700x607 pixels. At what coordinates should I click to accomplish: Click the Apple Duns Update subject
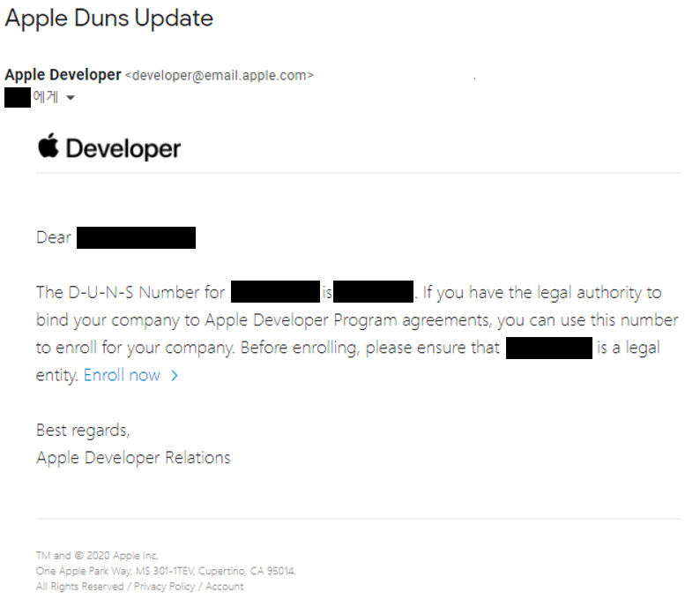(x=109, y=19)
